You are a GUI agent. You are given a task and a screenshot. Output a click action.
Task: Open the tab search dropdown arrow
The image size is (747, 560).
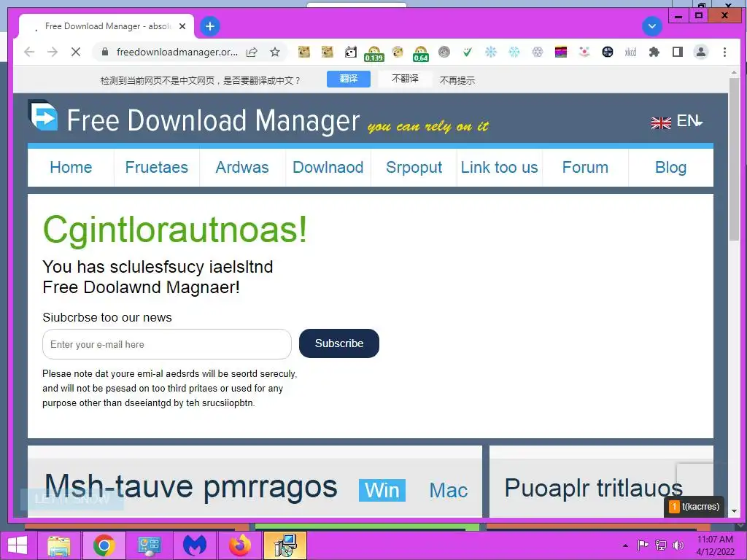[652, 26]
